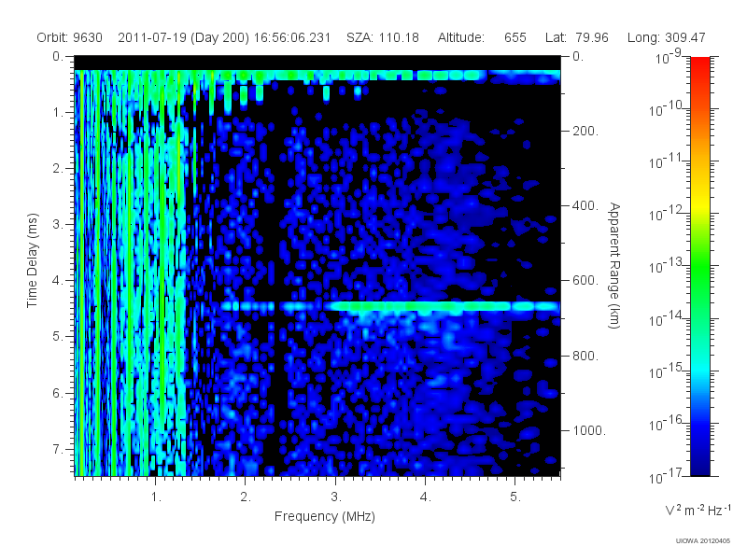The height and width of the screenshot is (560, 747).
Task: Click frequency axis tick label '2.'
Action: click(x=246, y=497)
